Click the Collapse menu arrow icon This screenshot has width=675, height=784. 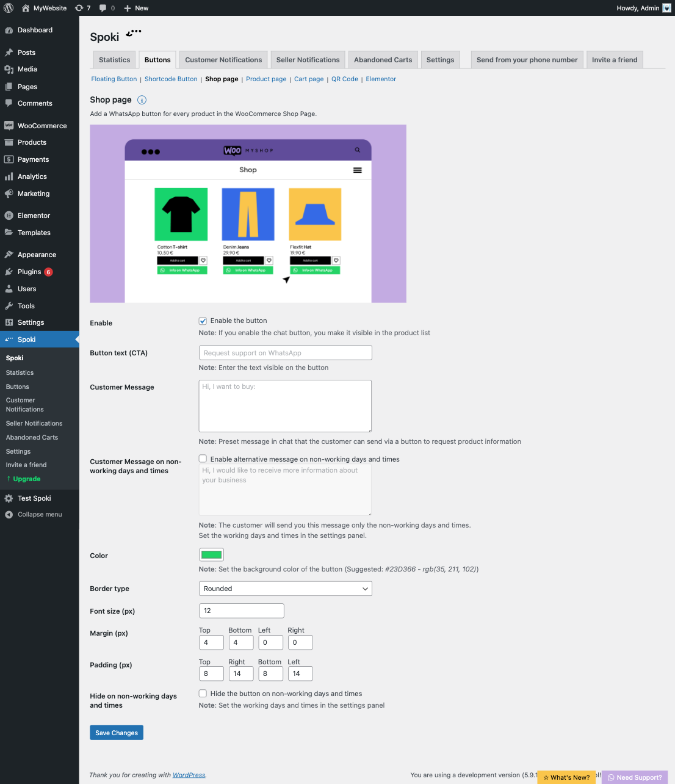tap(9, 515)
